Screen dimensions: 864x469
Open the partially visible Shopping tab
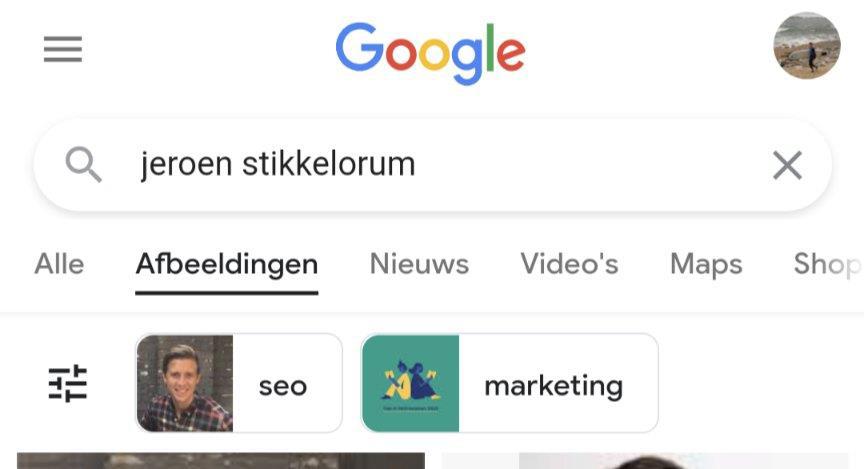(x=828, y=265)
